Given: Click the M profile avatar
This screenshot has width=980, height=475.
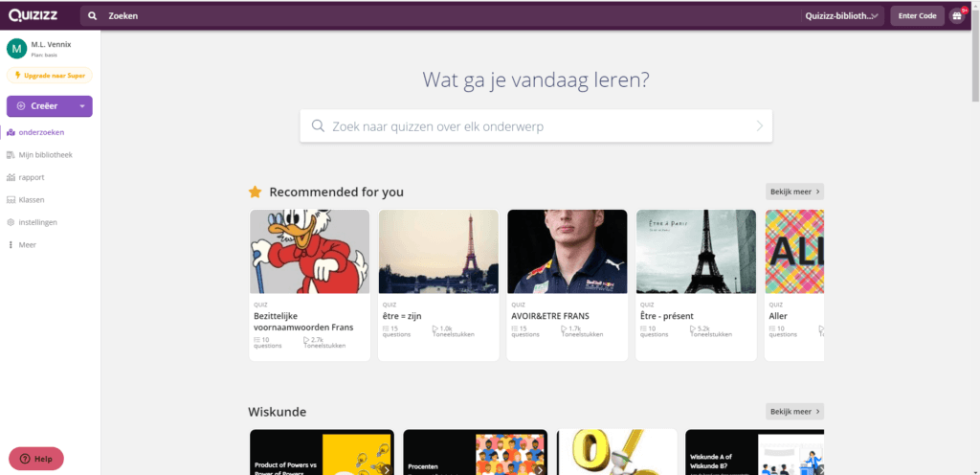Looking at the screenshot, I should (x=16, y=49).
